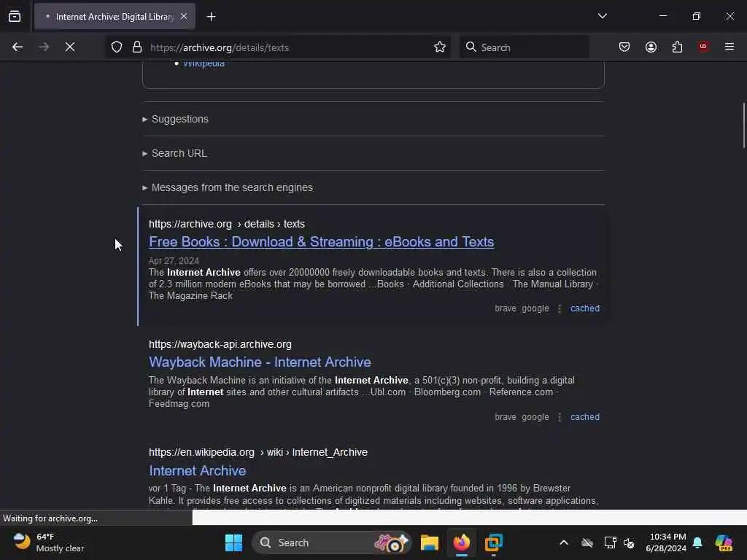Bookmark this page with the star icon
This screenshot has width=747, height=560.
[440, 47]
